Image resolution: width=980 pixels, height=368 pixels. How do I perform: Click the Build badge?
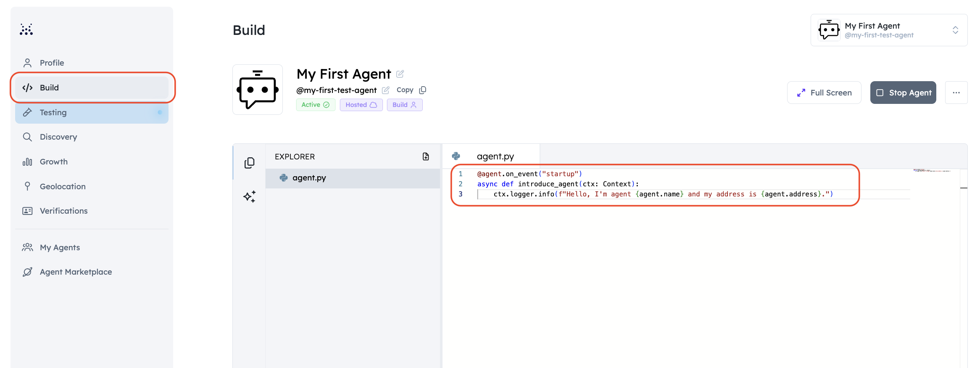[x=405, y=105]
